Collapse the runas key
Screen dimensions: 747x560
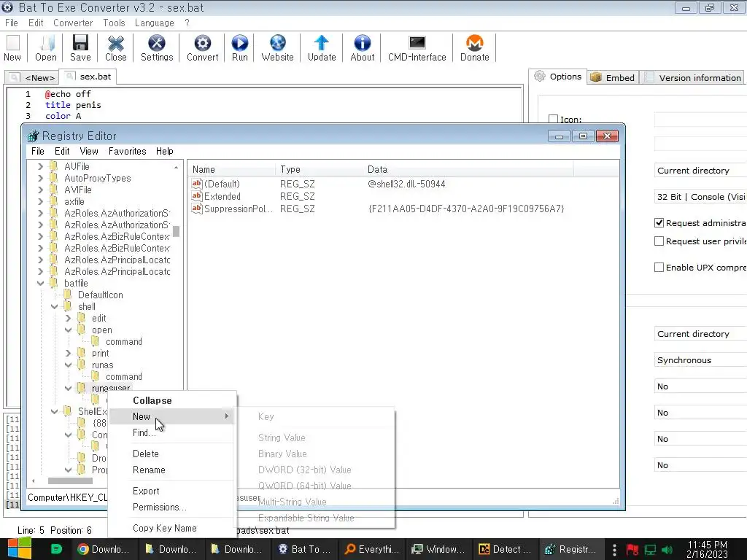click(x=68, y=365)
